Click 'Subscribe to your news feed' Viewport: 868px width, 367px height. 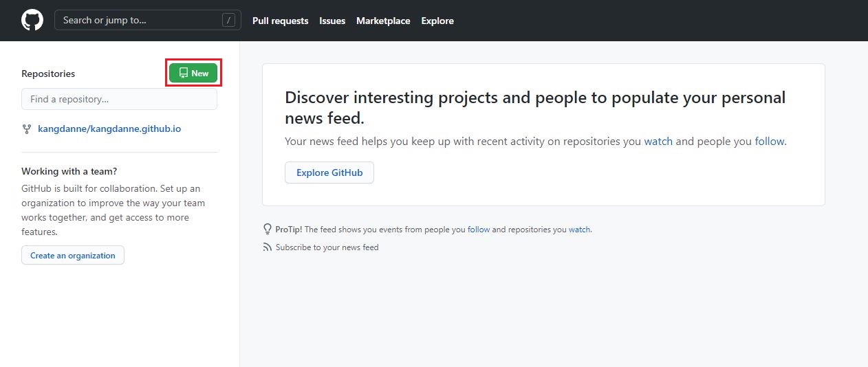pos(327,247)
